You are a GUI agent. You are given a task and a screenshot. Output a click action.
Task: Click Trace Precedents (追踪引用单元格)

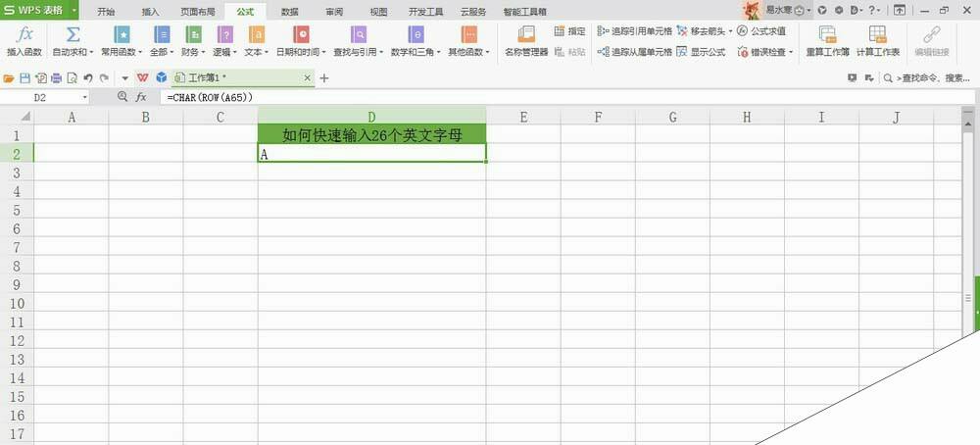click(x=634, y=30)
